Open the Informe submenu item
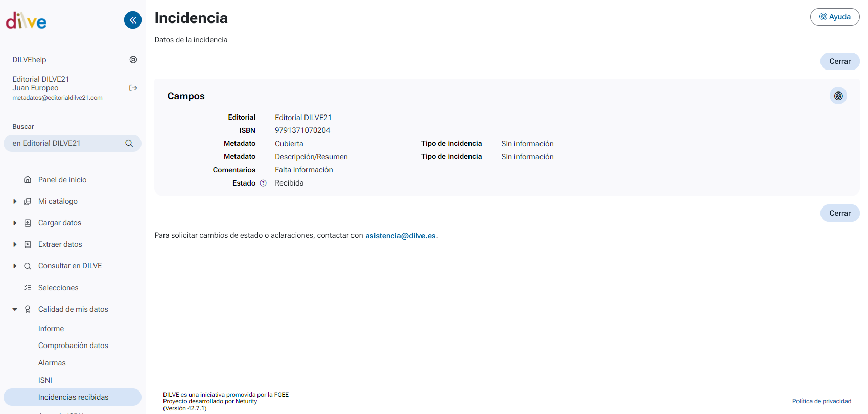 (x=51, y=329)
